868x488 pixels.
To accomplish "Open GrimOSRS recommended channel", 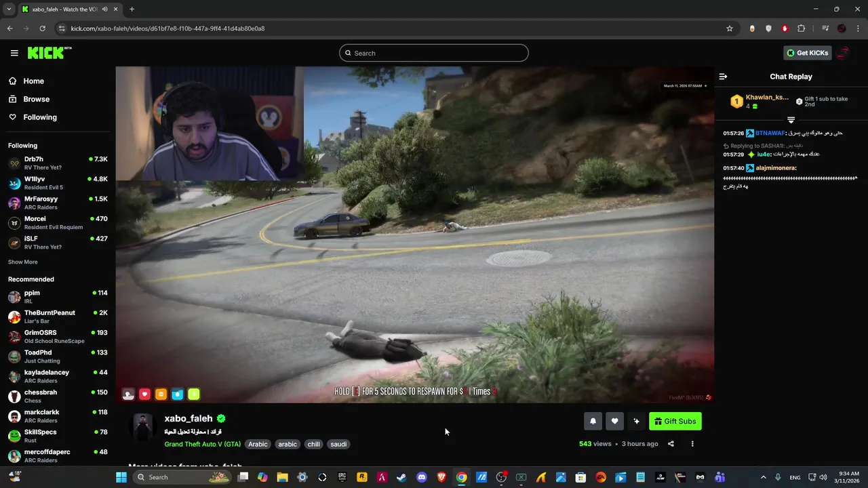I will [58, 337].
